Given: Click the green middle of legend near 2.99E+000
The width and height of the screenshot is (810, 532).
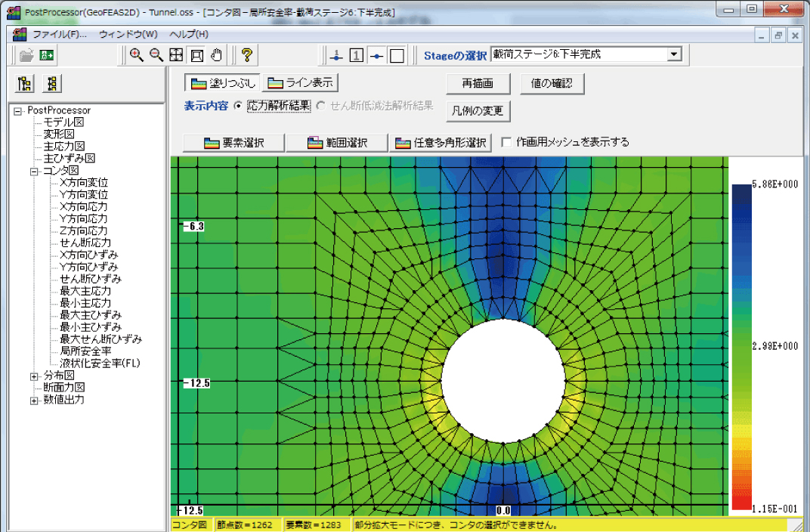Looking at the screenshot, I should tap(741, 346).
